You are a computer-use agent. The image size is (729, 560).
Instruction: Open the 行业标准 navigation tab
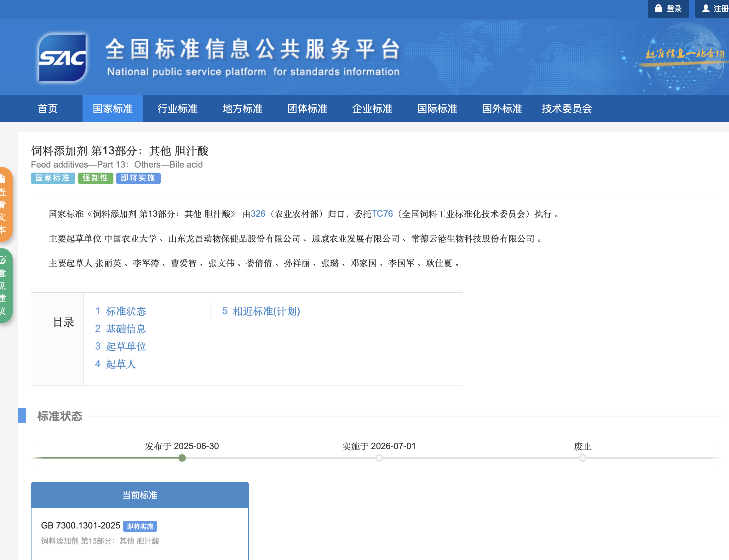[x=177, y=109]
